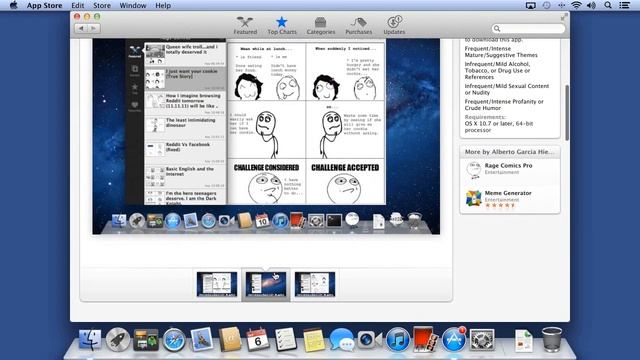The image size is (640, 360).
Task: Click the App Store page vertical scrollbar
Action: tap(567, 112)
